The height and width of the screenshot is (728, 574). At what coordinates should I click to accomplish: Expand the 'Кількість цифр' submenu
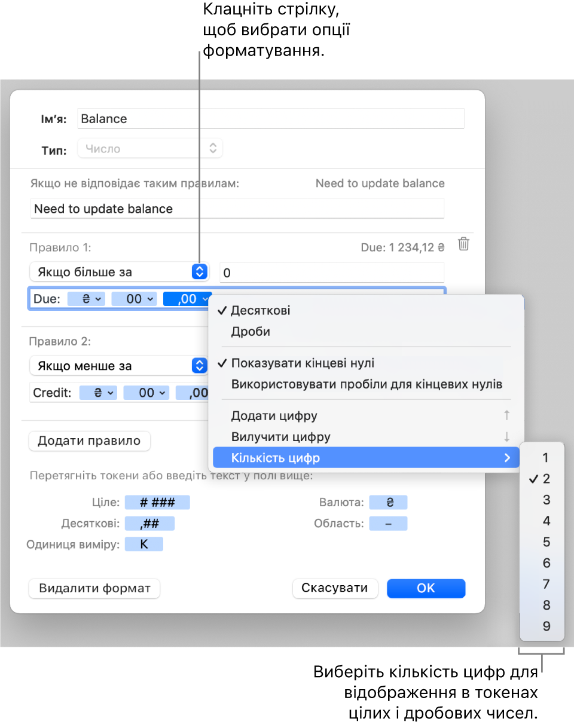point(366,458)
